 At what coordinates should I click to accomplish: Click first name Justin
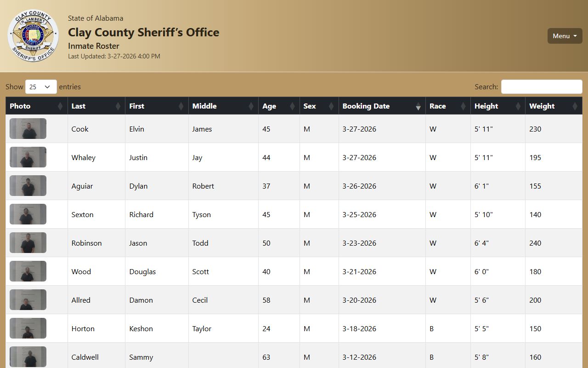[138, 158]
